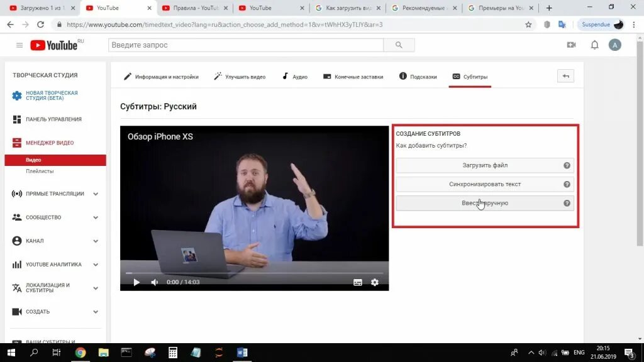Open File Explorer from the taskbar
Image resolution: width=644 pixels, height=362 pixels.
104,353
